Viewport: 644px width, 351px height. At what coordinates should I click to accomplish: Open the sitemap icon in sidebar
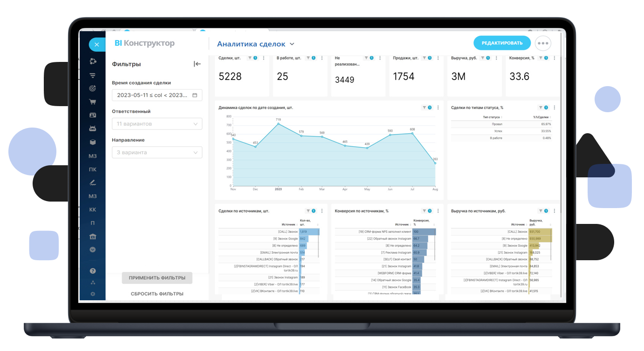click(x=93, y=283)
